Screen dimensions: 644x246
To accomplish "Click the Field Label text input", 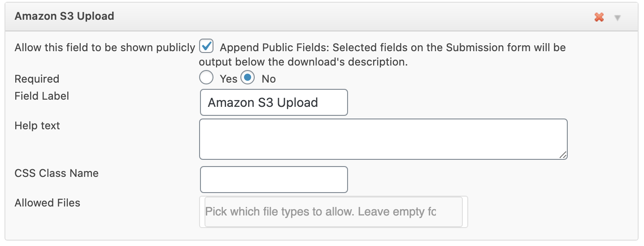I will tap(274, 102).
